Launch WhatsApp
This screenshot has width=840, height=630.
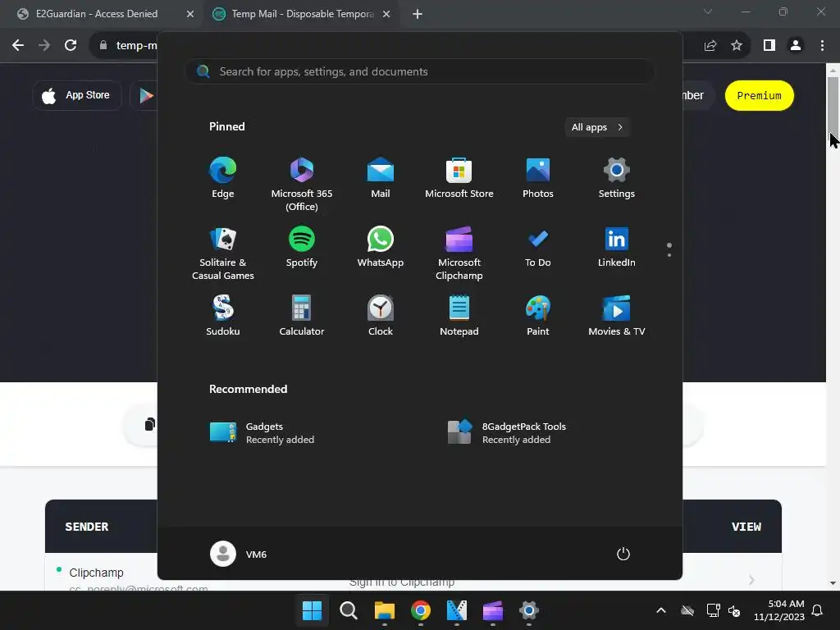381,248
